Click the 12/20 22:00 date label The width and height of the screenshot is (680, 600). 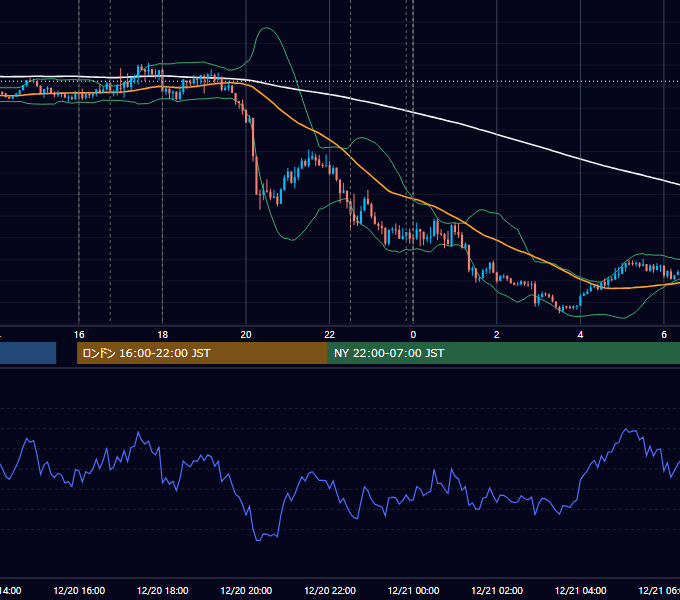point(330,590)
